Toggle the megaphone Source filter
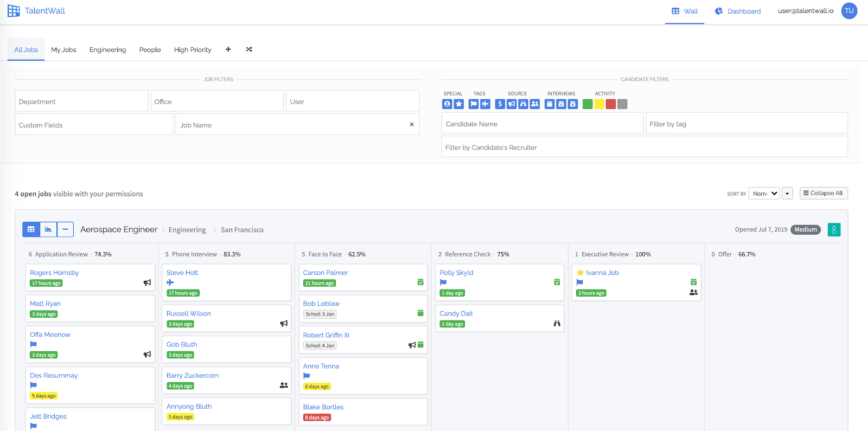Image resolution: width=868 pixels, height=431 pixels. (x=512, y=104)
